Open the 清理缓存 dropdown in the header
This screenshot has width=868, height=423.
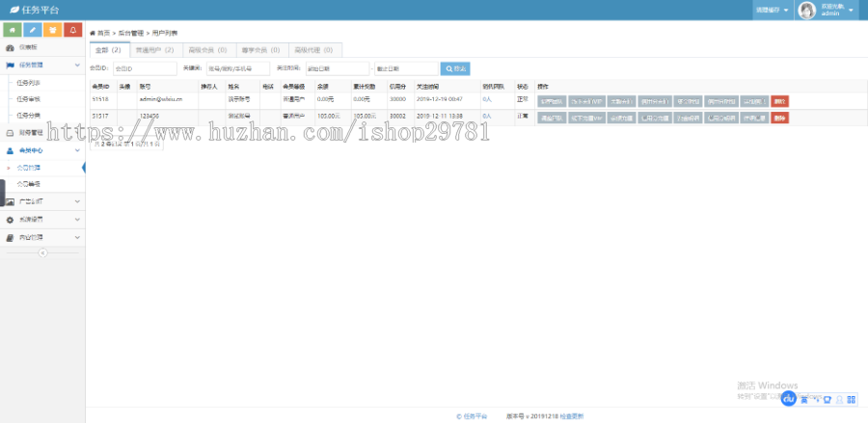pos(773,10)
